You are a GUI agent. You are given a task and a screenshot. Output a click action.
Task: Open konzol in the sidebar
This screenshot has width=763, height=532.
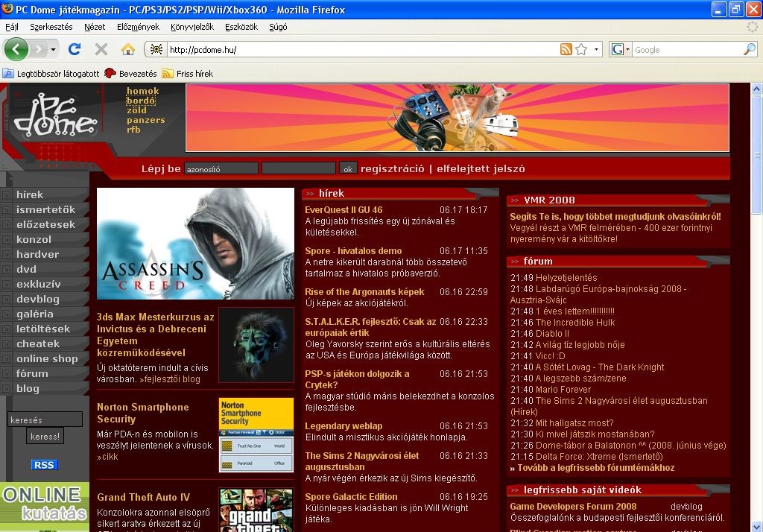point(34,239)
